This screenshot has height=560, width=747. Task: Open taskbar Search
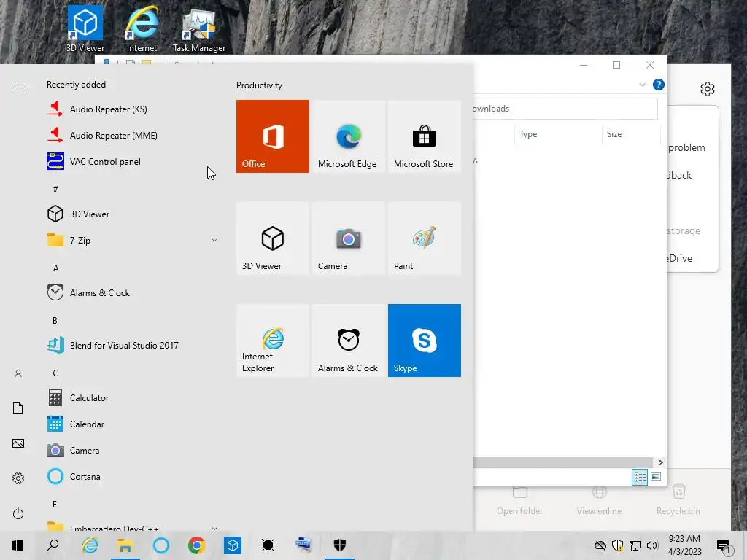tap(53, 545)
